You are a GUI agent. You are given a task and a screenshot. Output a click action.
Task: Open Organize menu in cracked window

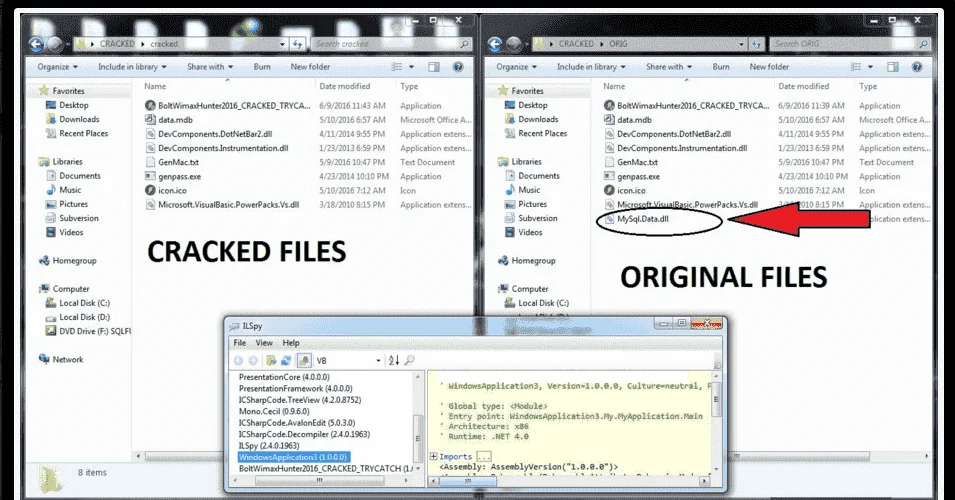[57, 66]
